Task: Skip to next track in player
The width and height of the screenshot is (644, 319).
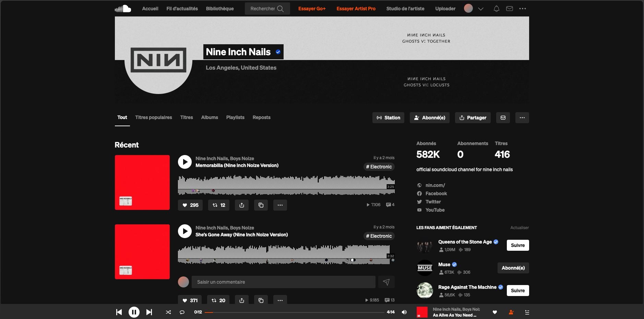Action: [x=149, y=312]
